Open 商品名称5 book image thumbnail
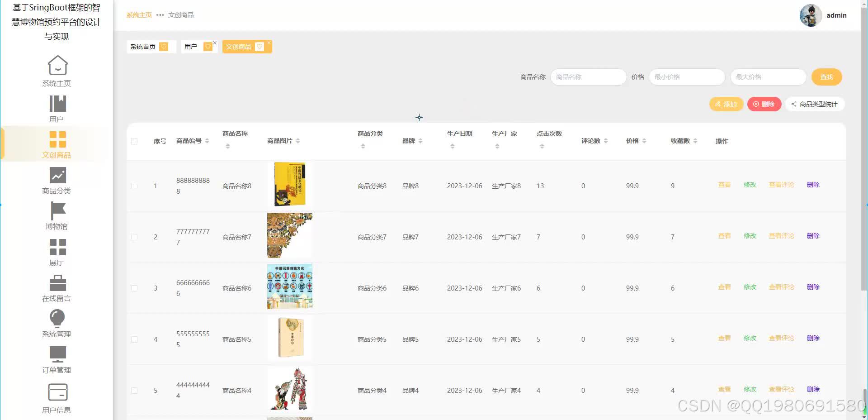The height and width of the screenshot is (420, 868). point(291,338)
